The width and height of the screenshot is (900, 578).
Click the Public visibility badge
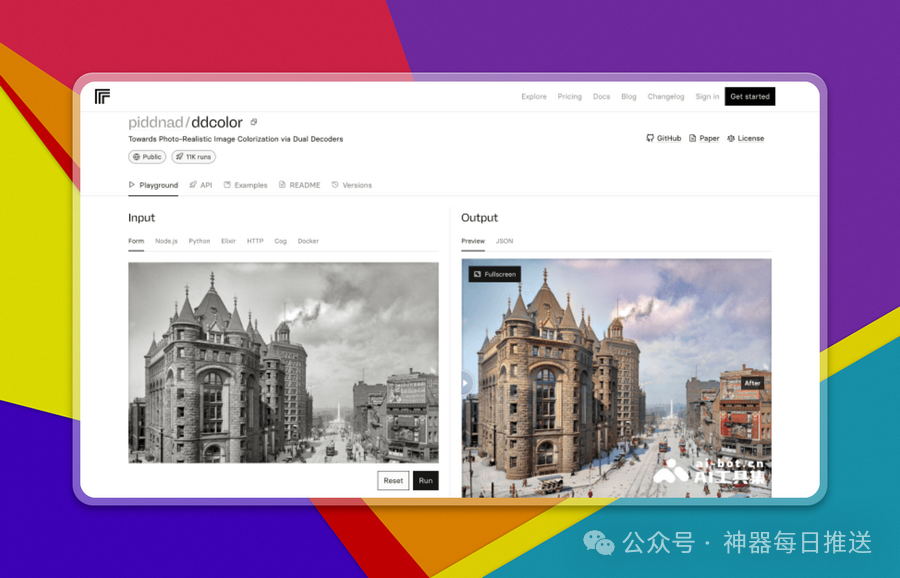[147, 157]
